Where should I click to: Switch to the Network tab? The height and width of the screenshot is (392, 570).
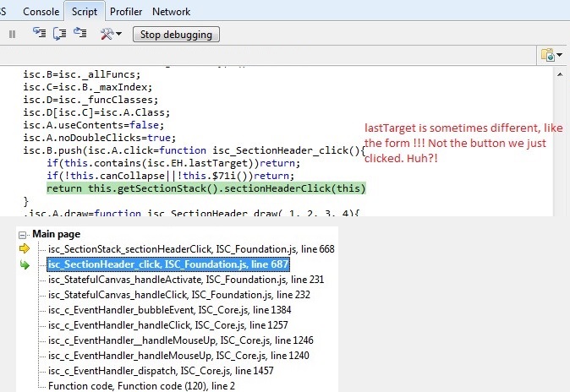(x=171, y=12)
